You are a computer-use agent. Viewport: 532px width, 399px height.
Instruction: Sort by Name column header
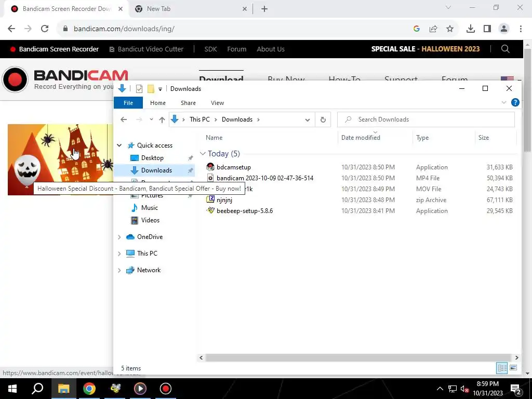tap(214, 137)
